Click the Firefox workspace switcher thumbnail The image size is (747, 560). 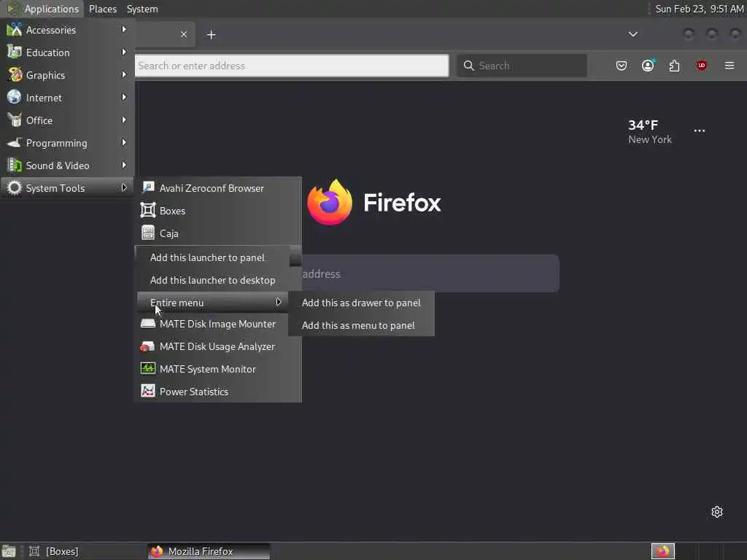tap(662, 551)
